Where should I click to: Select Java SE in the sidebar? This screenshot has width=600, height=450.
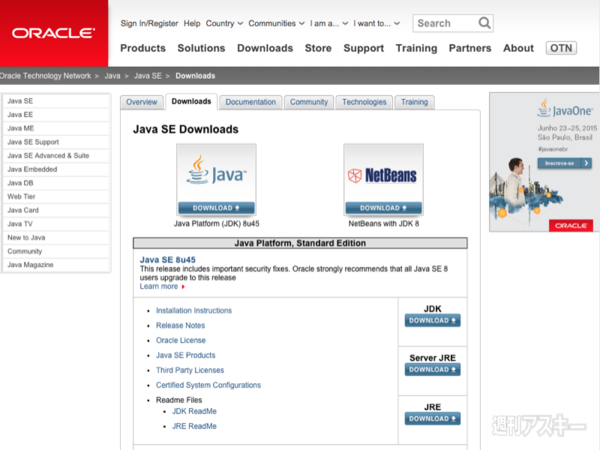point(56,101)
